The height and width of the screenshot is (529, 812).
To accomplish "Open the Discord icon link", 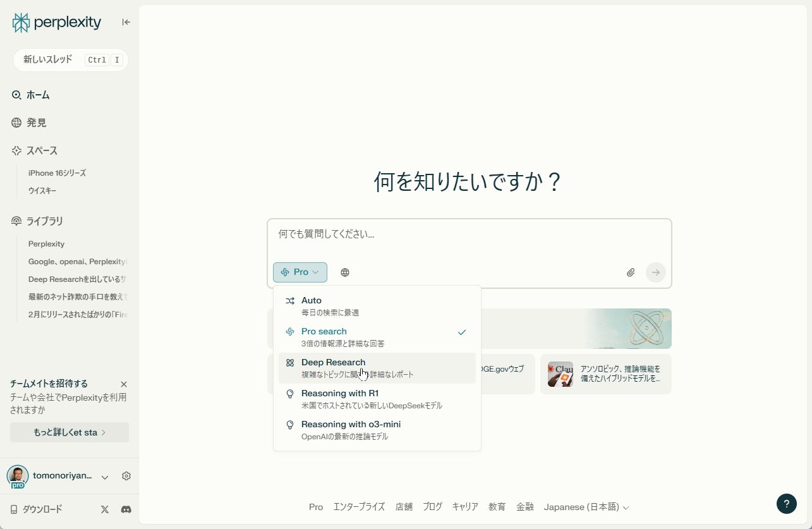I will 126,509.
